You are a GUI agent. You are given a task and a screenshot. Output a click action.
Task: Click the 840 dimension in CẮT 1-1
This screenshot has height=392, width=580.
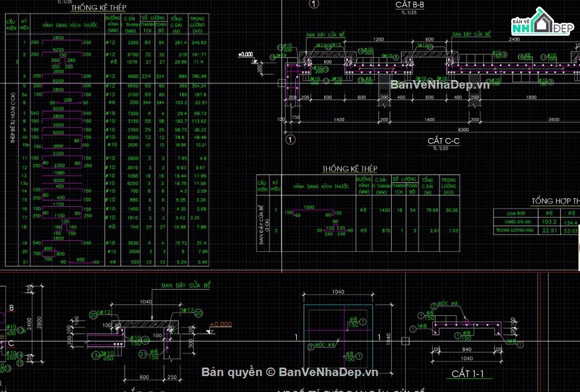pos(467,349)
